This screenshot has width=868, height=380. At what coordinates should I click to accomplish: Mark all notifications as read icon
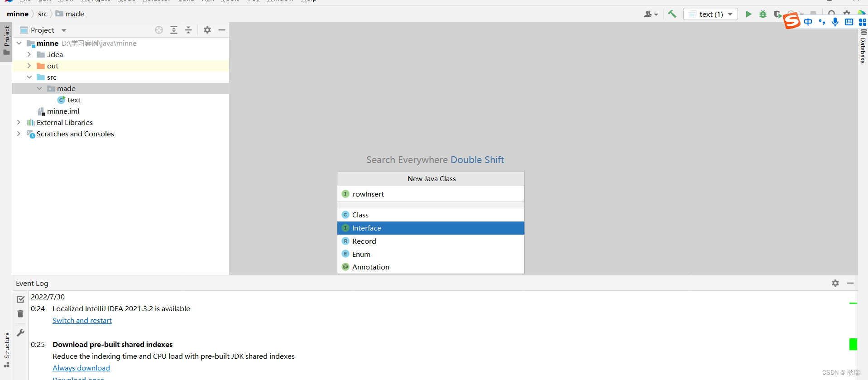[21, 299]
